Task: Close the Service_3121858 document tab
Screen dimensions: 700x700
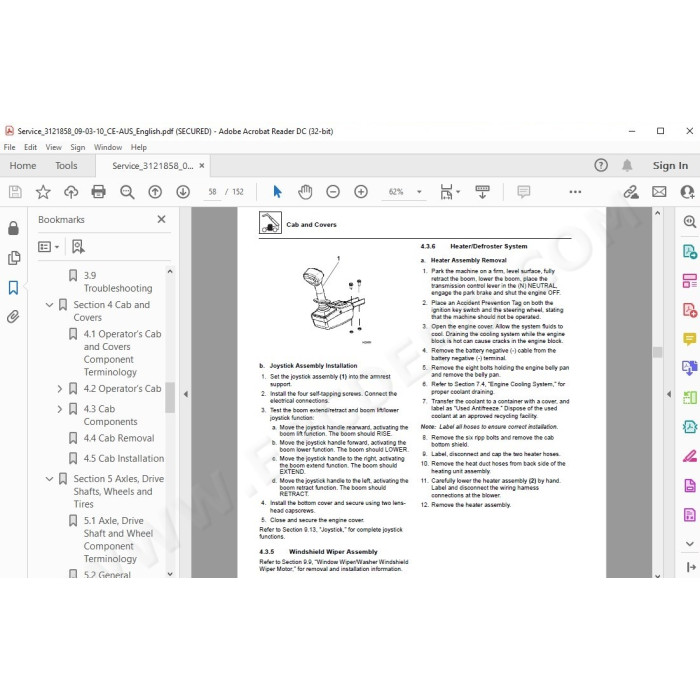Action: pos(202,166)
